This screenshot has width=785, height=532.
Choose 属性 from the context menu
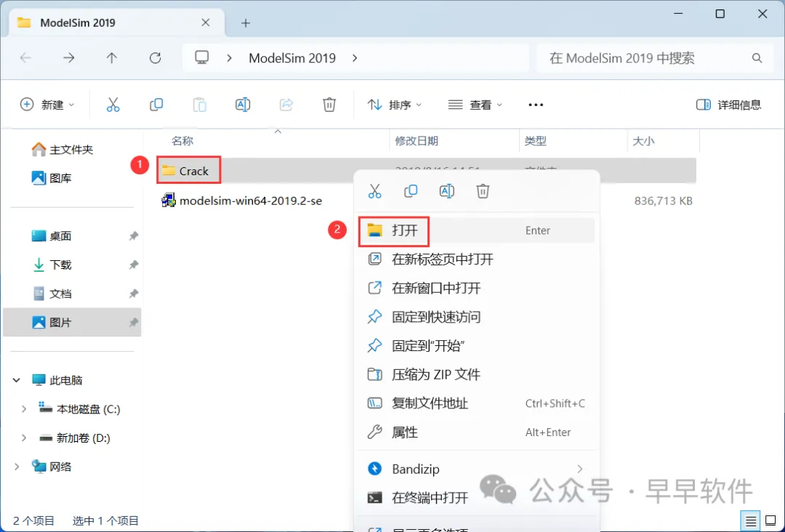click(x=476, y=432)
